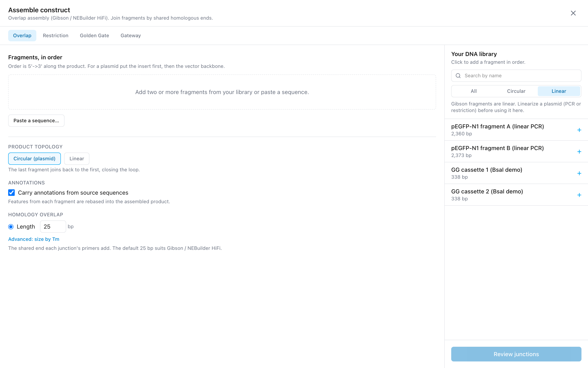
Task: Click the Review junctions button
Action: pos(516,354)
